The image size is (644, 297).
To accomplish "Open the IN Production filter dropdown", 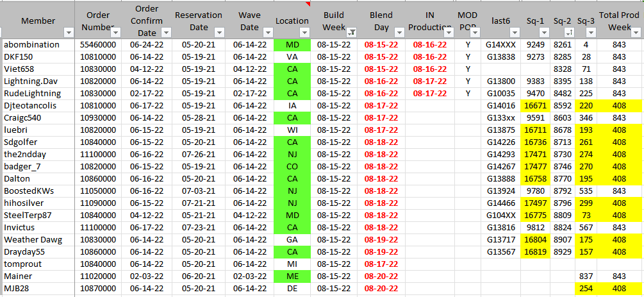I will click(x=448, y=32).
